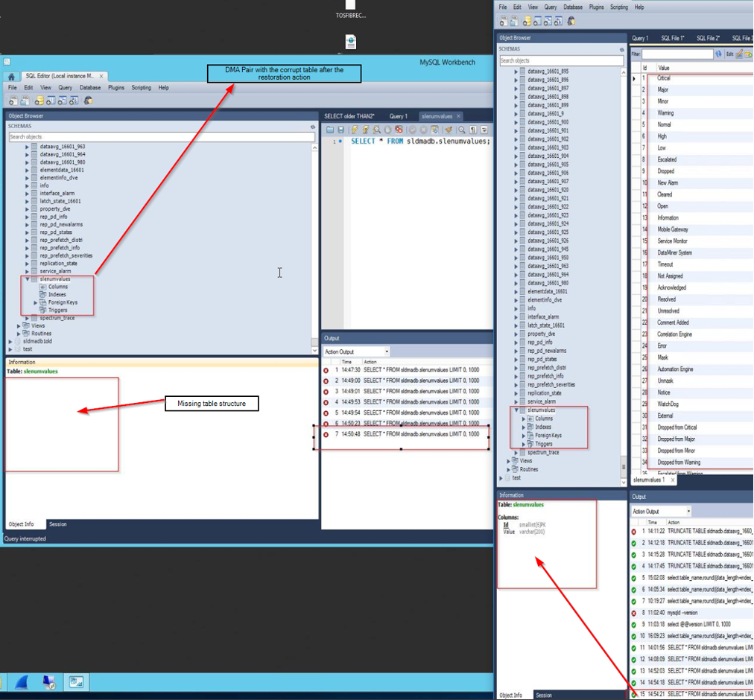Open shark fin app icon on taskbar
Screen dimensions: 754x700
23,682
